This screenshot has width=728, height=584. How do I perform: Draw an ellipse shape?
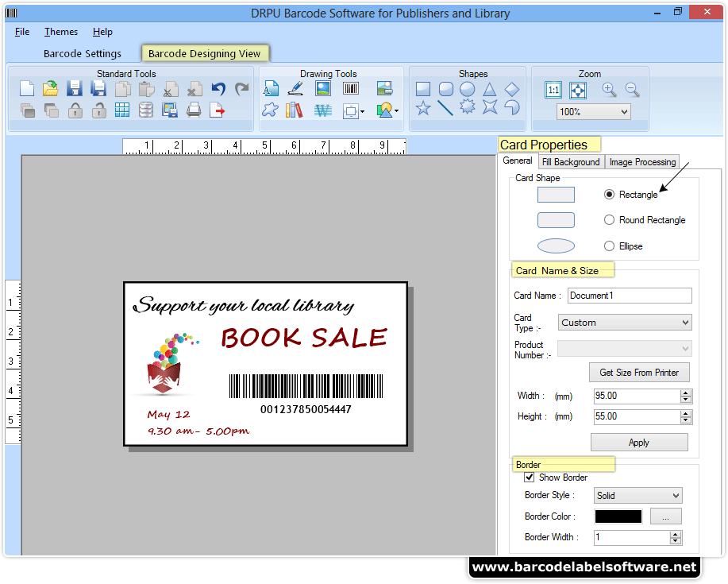pyautogui.click(x=468, y=89)
